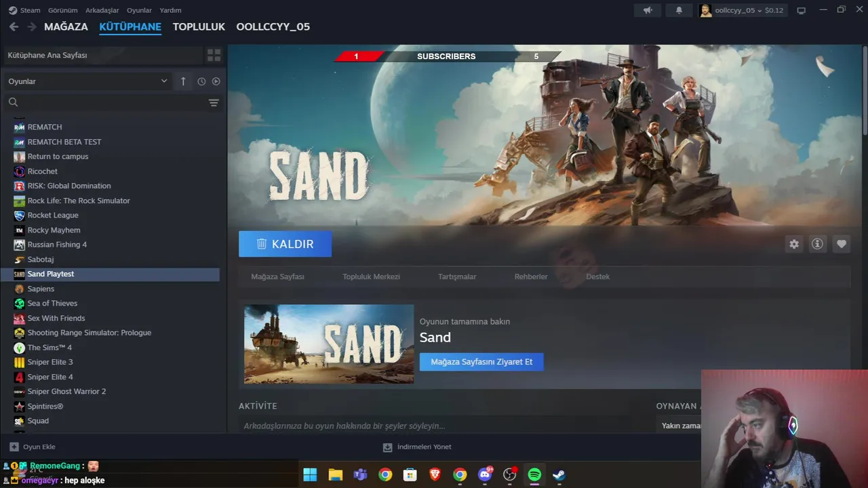Select Sniper Elite 4

tap(50, 377)
